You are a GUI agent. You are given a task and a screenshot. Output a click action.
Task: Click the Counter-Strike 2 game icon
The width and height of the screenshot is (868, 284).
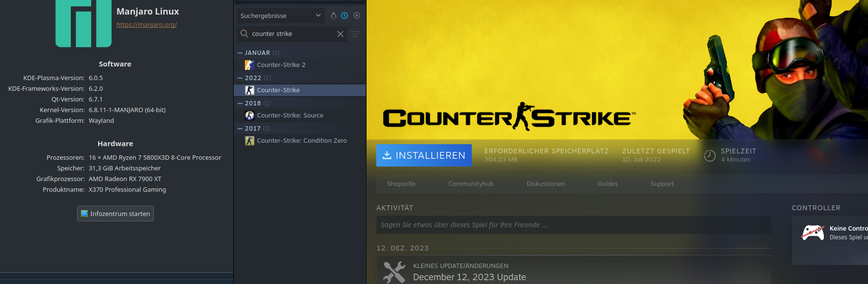tap(250, 65)
